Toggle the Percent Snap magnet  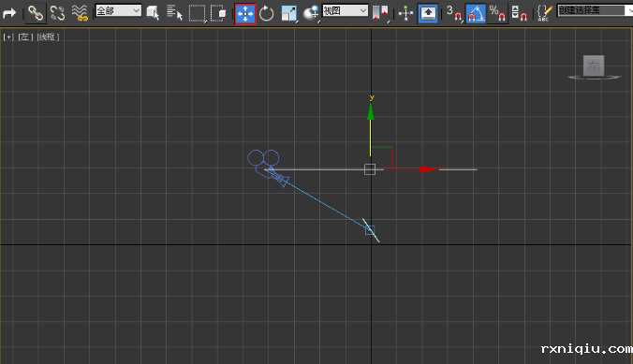(497, 13)
